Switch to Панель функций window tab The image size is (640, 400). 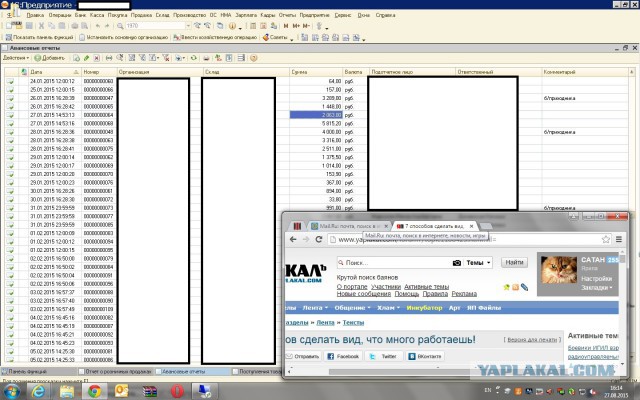(38, 371)
